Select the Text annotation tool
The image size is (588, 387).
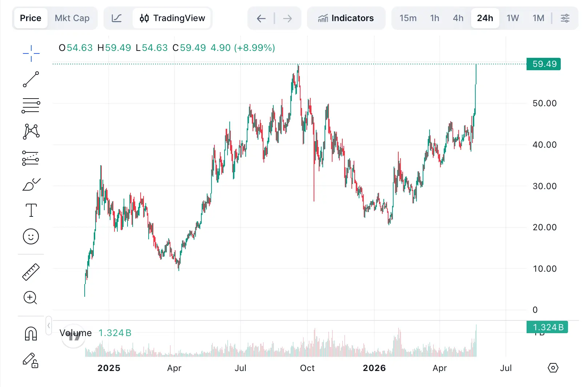click(x=31, y=210)
